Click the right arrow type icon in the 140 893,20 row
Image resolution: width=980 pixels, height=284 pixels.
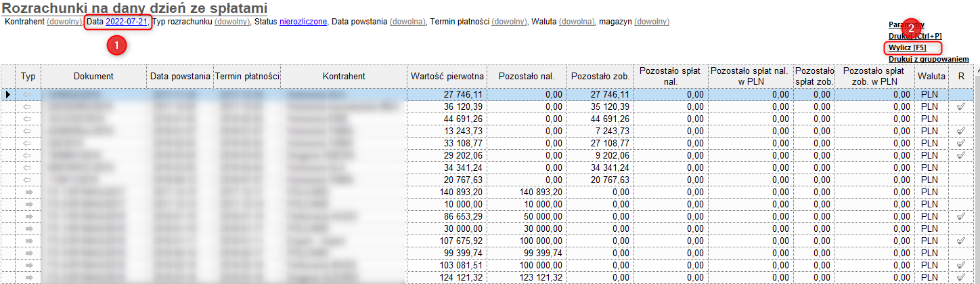[28, 192]
